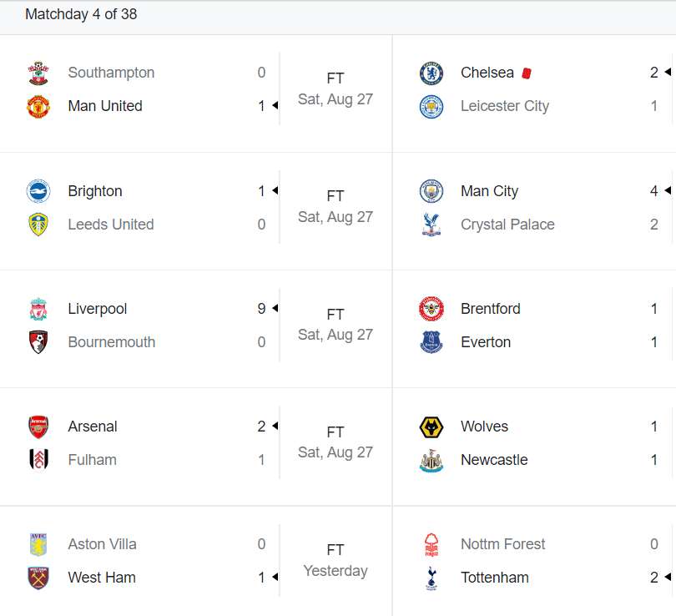Open the Leicester City team link
Viewport: 676px width, 616px height.
[x=504, y=106]
